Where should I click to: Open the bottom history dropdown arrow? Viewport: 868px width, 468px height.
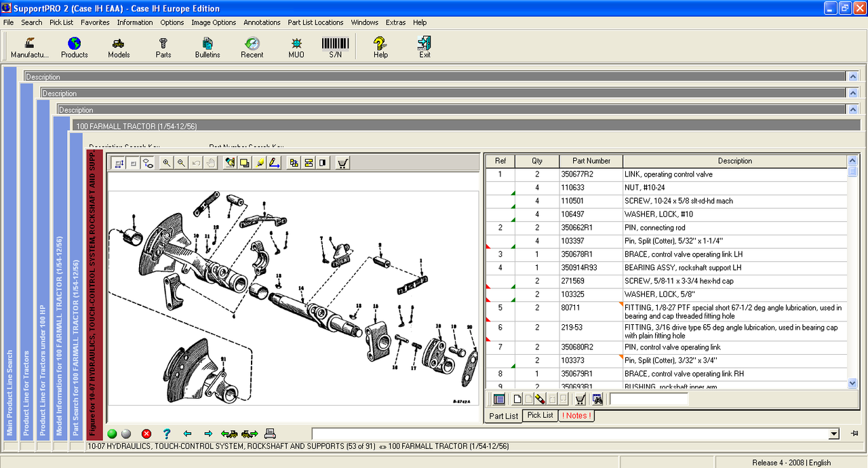click(x=834, y=433)
